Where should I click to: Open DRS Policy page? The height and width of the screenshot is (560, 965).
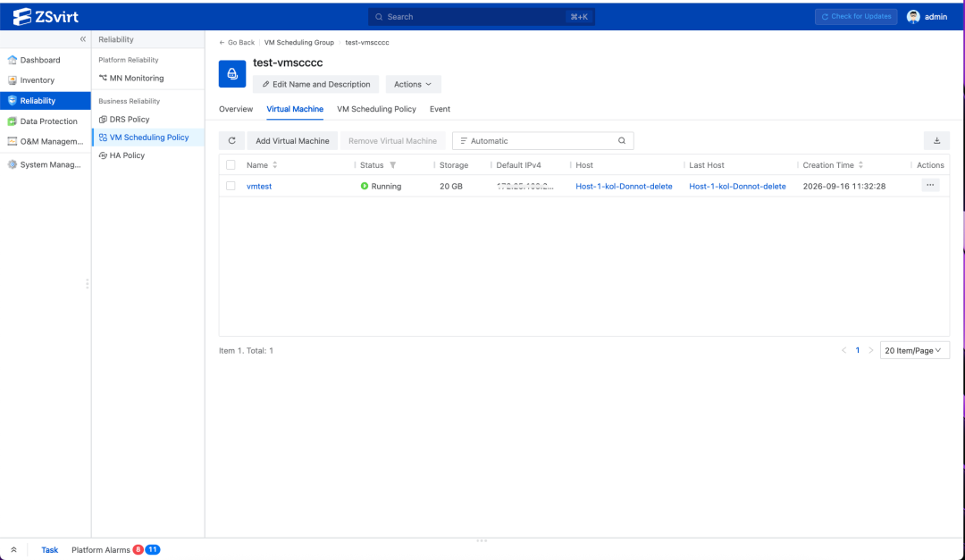[147, 120]
